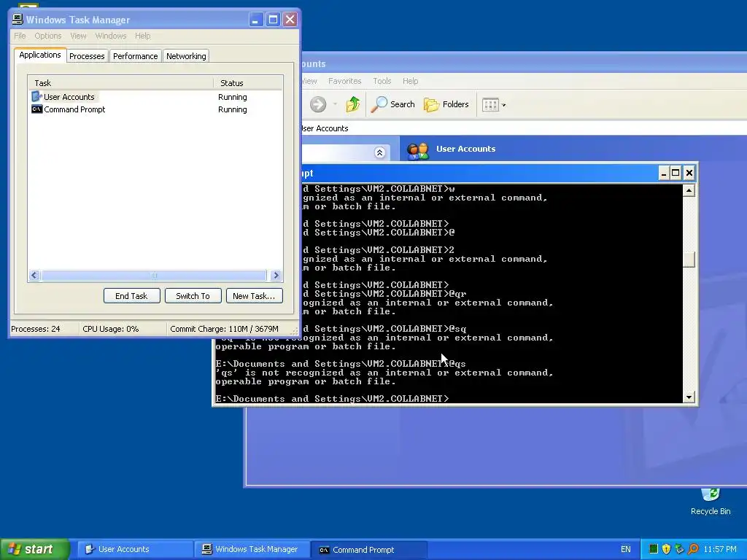Open the Windows menu in Task Manager
Screen dimensions: 747x560
(x=111, y=36)
